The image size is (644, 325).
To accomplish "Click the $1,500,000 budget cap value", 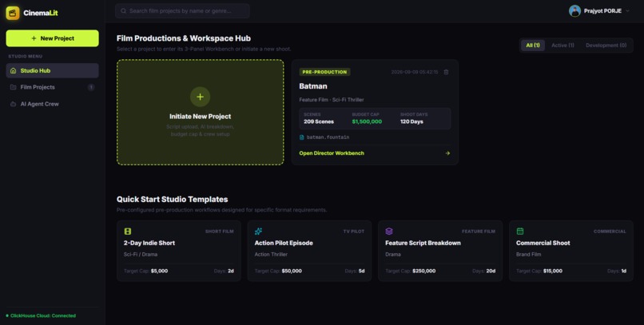I will coord(367,121).
